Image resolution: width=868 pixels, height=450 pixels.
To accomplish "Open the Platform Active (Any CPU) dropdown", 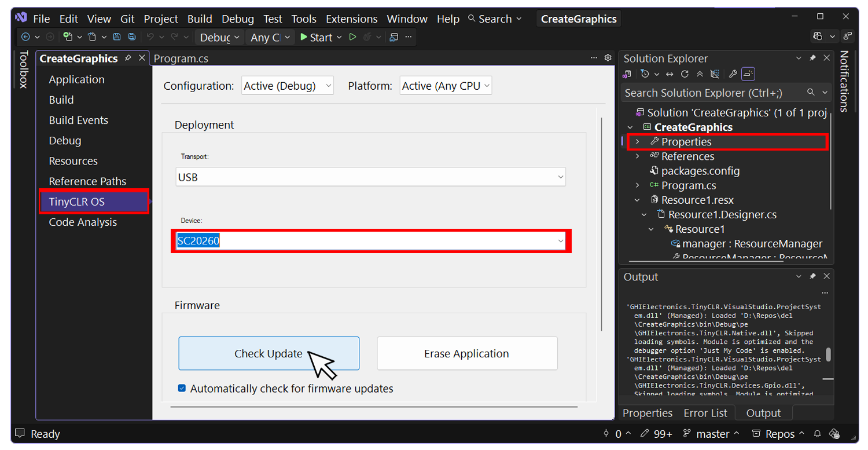I will (x=446, y=86).
